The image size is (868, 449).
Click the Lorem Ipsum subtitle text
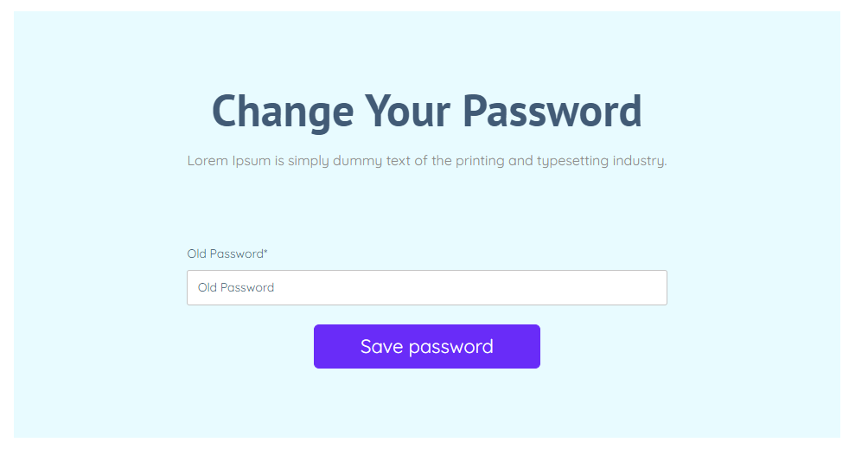(426, 160)
